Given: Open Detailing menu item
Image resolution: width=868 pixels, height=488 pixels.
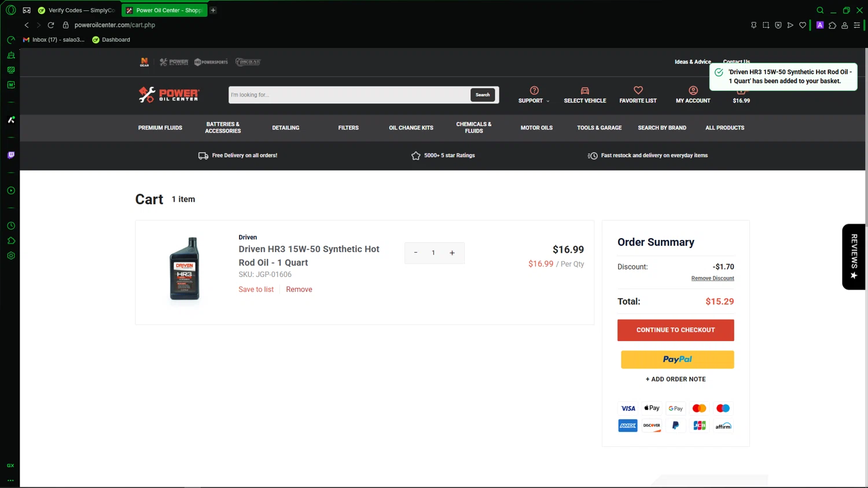Looking at the screenshot, I should [x=286, y=128].
